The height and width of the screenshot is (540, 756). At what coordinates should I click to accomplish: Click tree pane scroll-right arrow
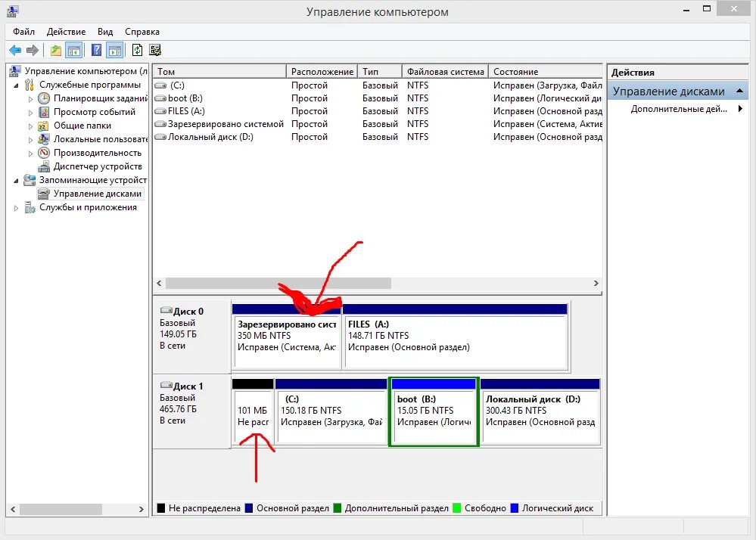(141, 509)
